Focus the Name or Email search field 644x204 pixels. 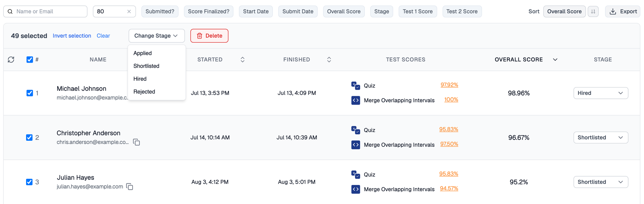pyautogui.click(x=45, y=12)
